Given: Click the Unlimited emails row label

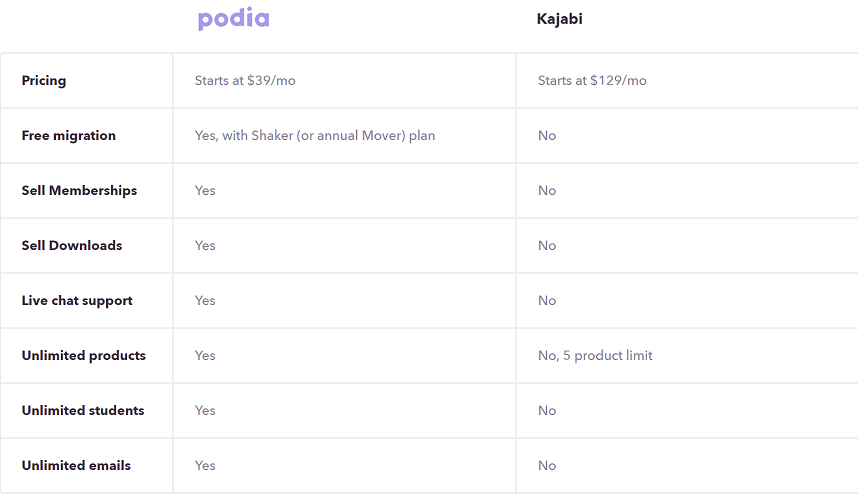Looking at the screenshot, I should (x=76, y=466).
